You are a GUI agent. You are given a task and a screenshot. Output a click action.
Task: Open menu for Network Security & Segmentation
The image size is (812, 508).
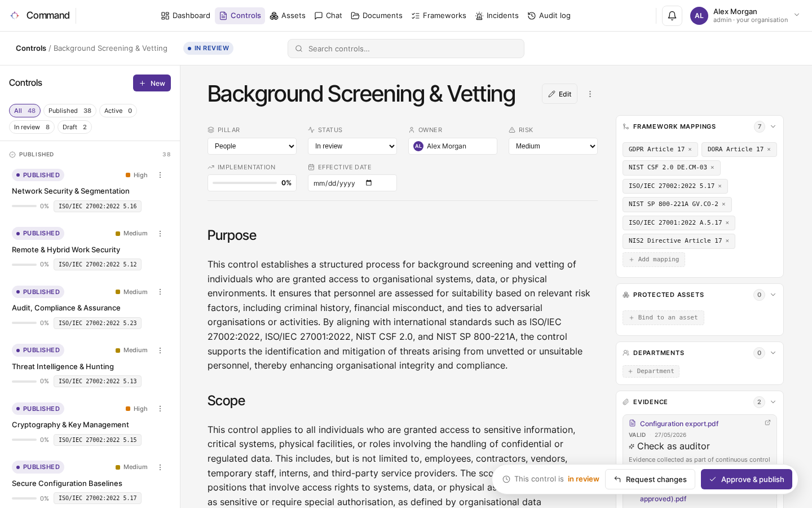pyautogui.click(x=160, y=175)
